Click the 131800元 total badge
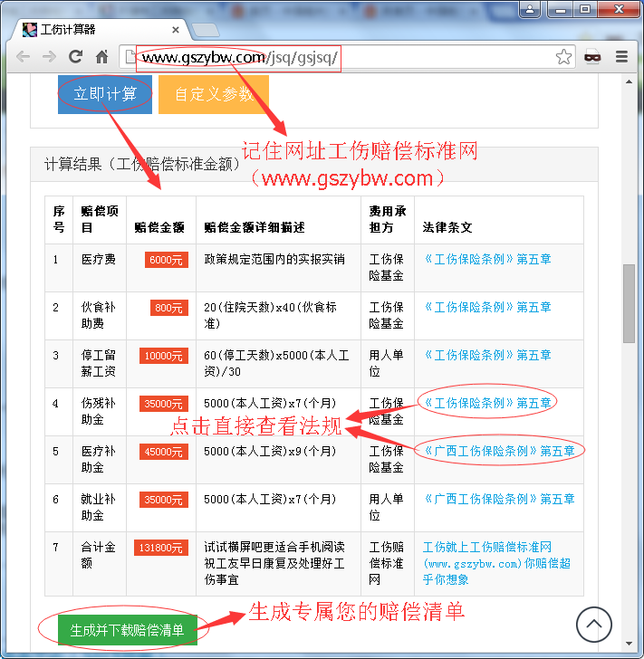Image resolution: width=644 pixels, height=659 pixels. (161, 547)
